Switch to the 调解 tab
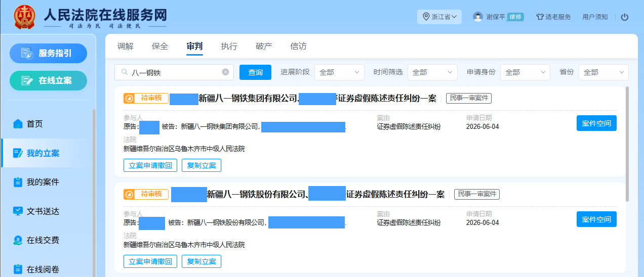644x277 pixels. click(x=126, y=46)
